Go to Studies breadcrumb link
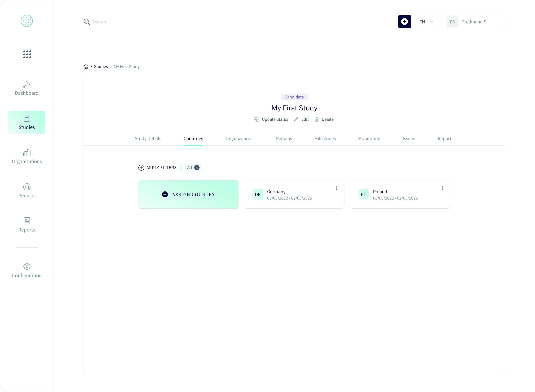Screen dimensions: 535x392 [101, 67]
